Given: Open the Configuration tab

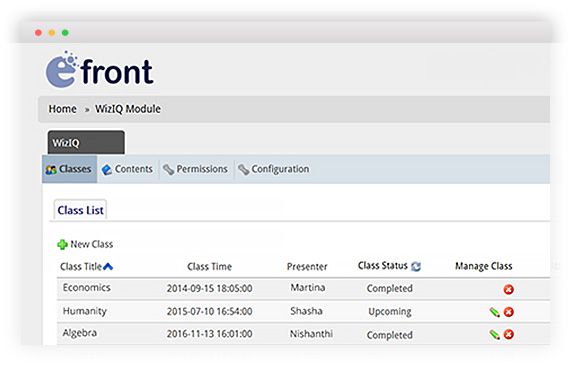Looking at the screenshot, I should (273, 169).
